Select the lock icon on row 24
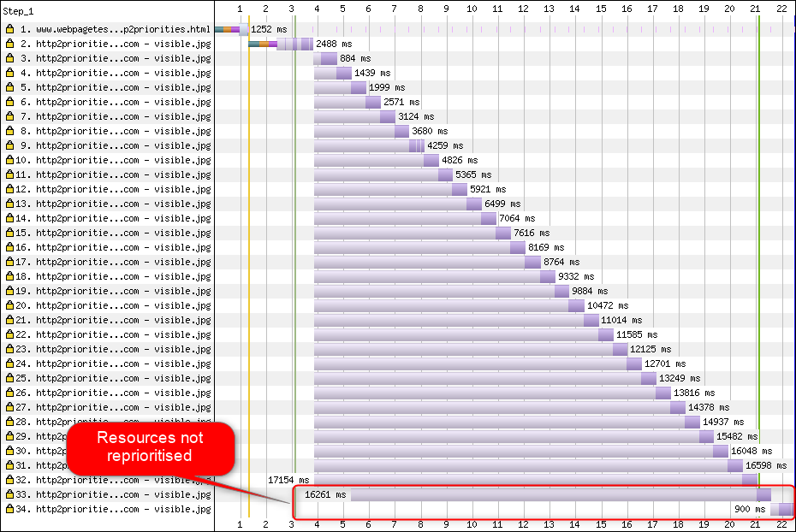 9,364
